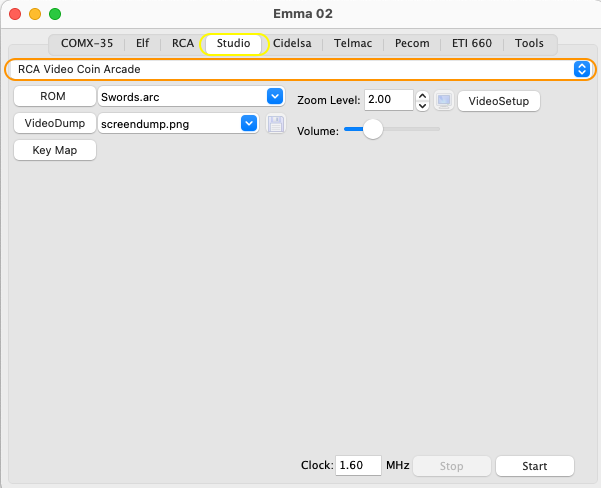The image size is (601, 488).
Task: Open VideoSetup settings
Action: 499,101
